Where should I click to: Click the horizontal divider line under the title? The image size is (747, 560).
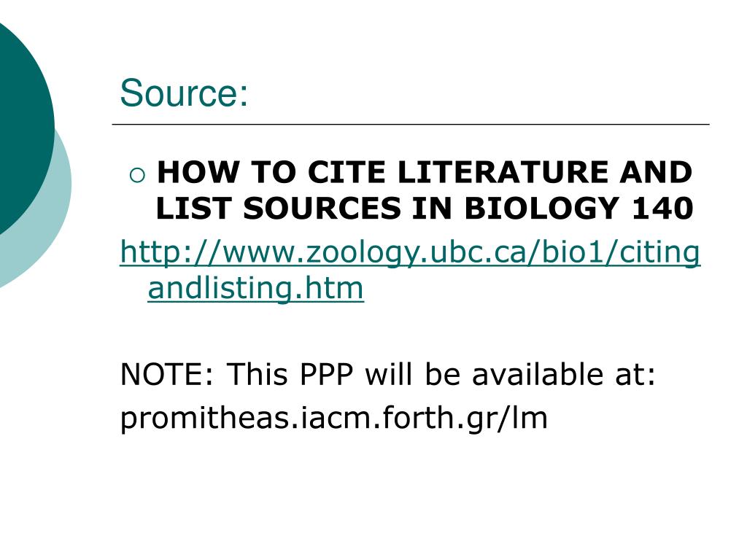(411, 124)
